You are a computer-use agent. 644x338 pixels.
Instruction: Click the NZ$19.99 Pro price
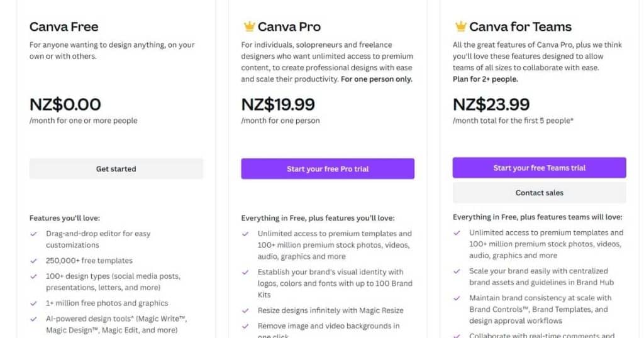pyautogui.click(x=278, y=104)
